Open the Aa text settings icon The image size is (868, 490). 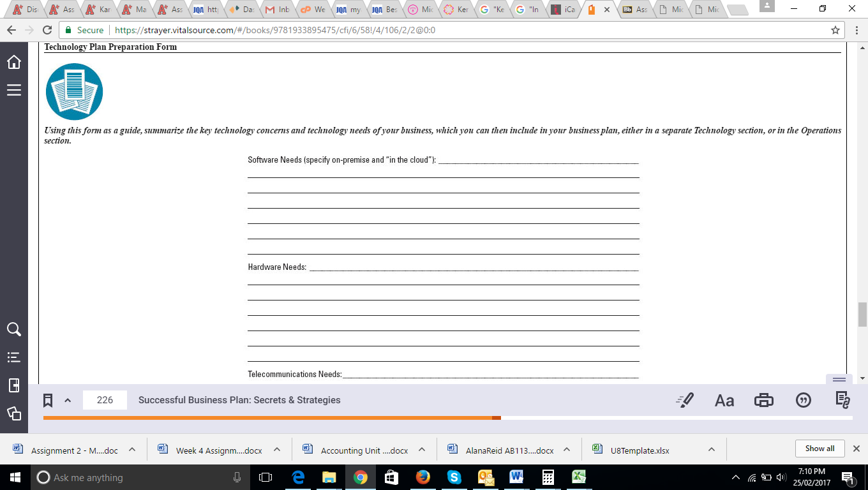[x=724, y=401]
